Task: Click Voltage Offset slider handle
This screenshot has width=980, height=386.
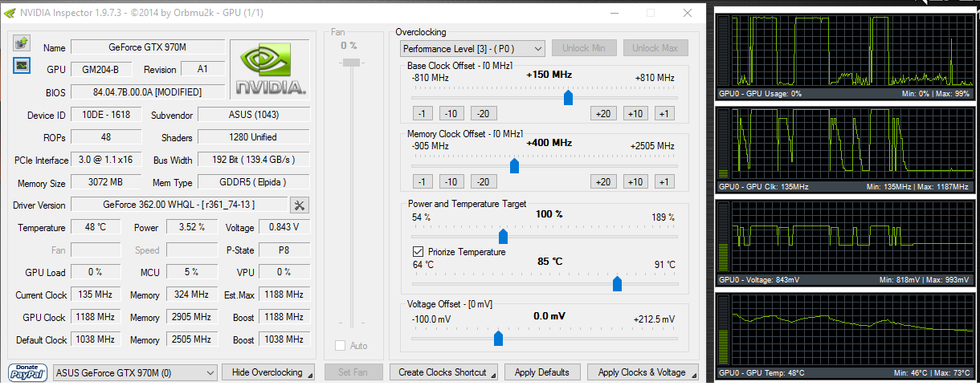Action: tap(498, 338)
